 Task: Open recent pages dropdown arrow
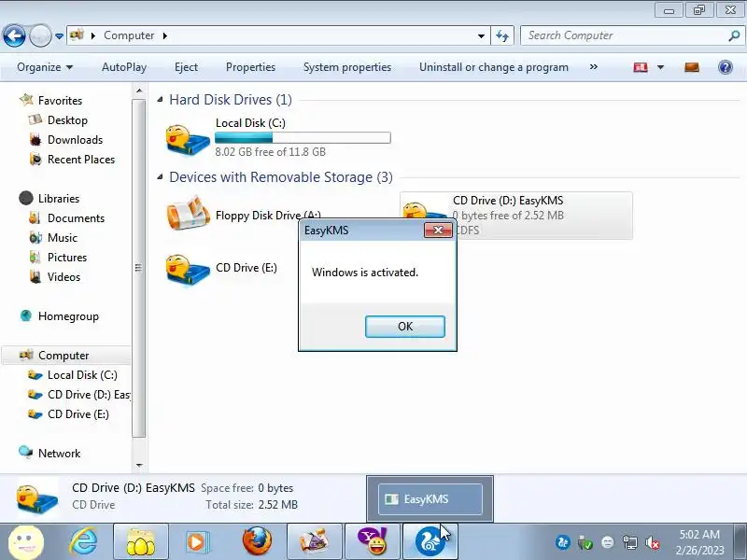tap(59, 35)
